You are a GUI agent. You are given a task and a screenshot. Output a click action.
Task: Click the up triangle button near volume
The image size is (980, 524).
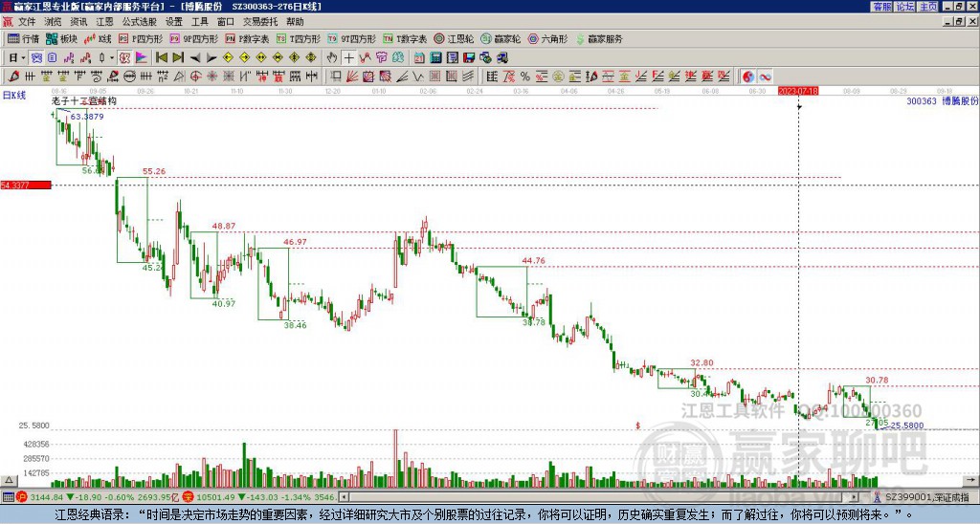point(9,481)
